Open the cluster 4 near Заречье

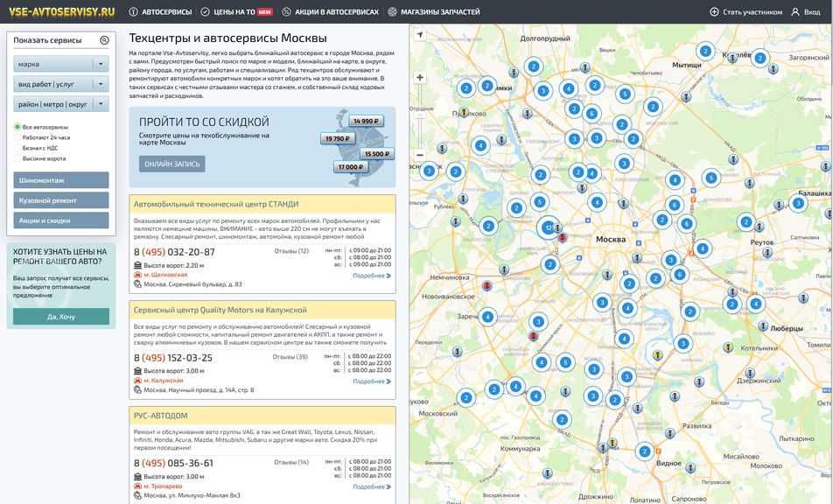point(487,318)
